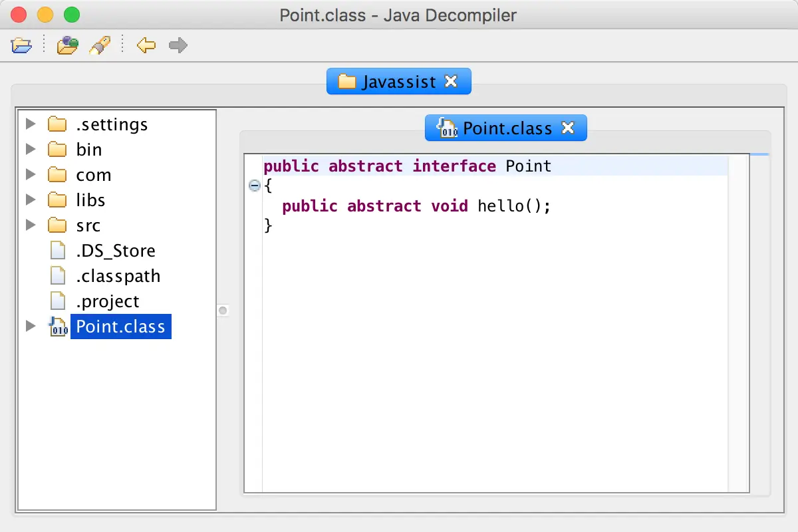The image size is (798, 532).
Task: Click the yellow macOS minimize button
Action: pyautogui.click(x=45, y=14)
